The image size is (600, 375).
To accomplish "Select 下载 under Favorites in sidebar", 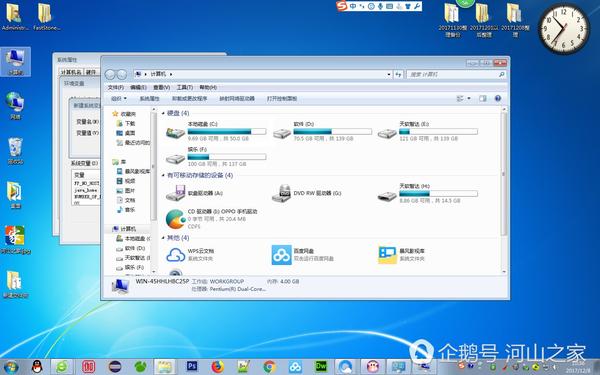I will [x=126, y=123].
